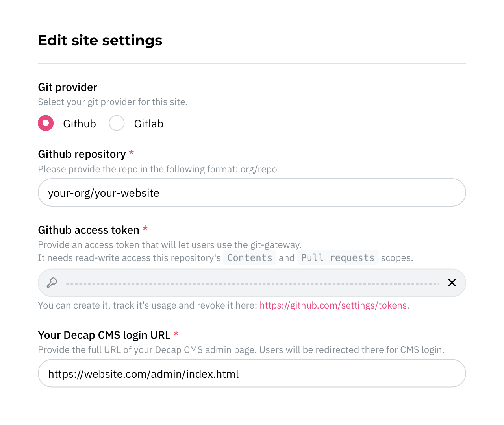The image size is (504, 425).
Task: Open the github.com/settings/tokens link
Action: tap(333, 305)
